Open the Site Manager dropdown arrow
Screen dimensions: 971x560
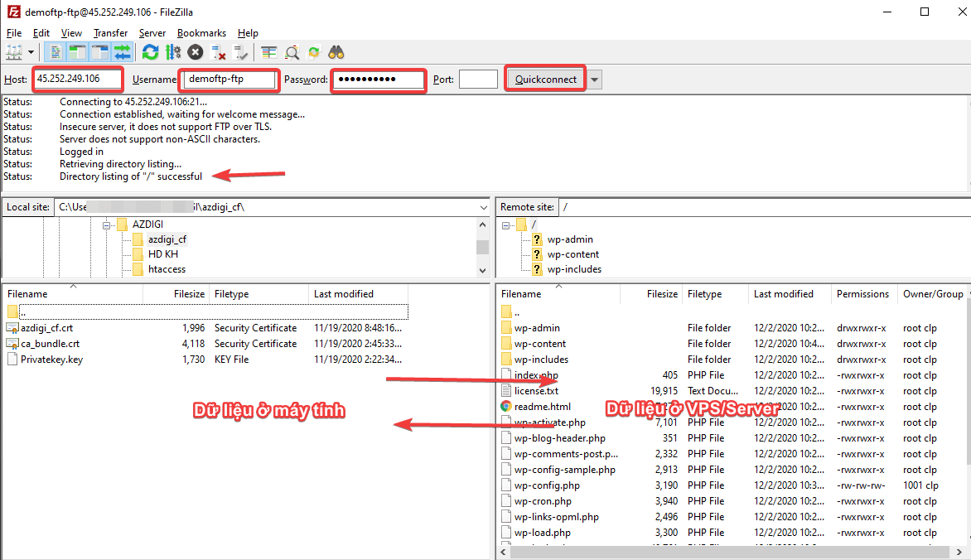(31, 51)
